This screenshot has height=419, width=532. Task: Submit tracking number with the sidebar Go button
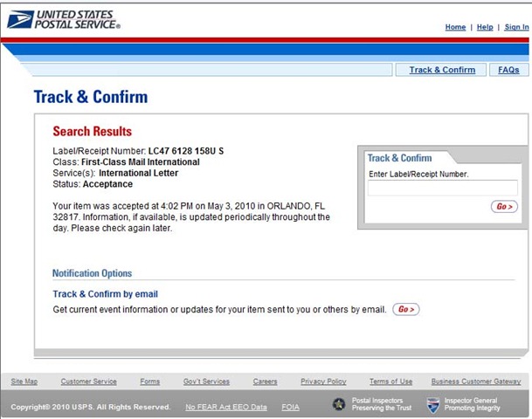coord(504,207)
